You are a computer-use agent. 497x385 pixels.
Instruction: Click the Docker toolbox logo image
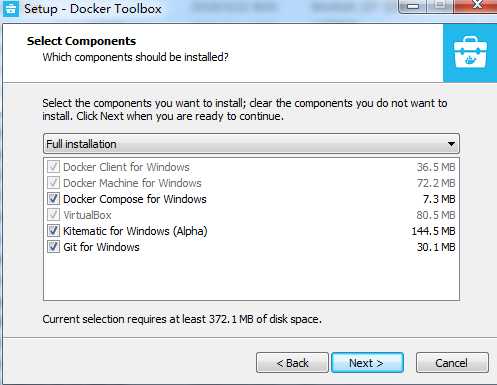(x=470, y=53)
